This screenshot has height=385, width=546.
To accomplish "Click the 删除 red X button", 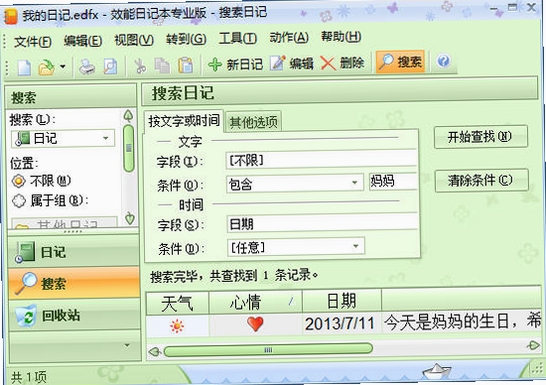I will click(x=342, y=63).
